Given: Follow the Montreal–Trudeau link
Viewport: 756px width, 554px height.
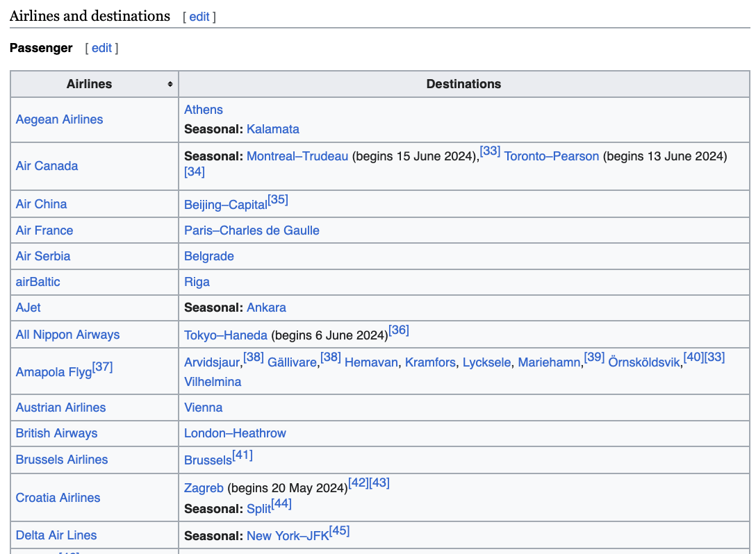Looking at the screenshot, I should click(x=297, y=156).
